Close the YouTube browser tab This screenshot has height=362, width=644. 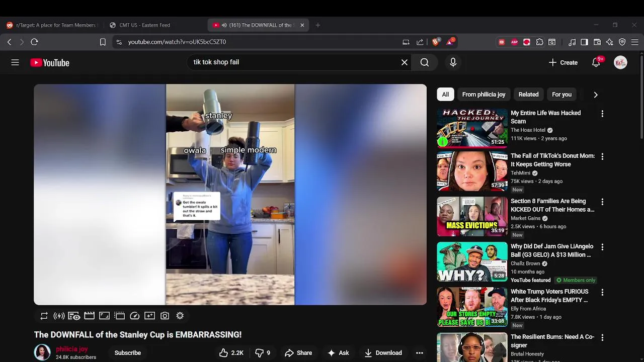click(302, 25)
